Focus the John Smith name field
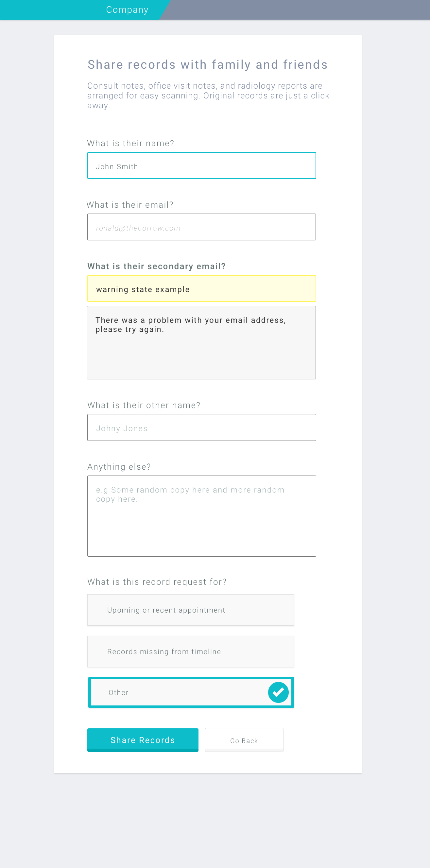This screenshot has width=430, height=868. tap(201, 165)
